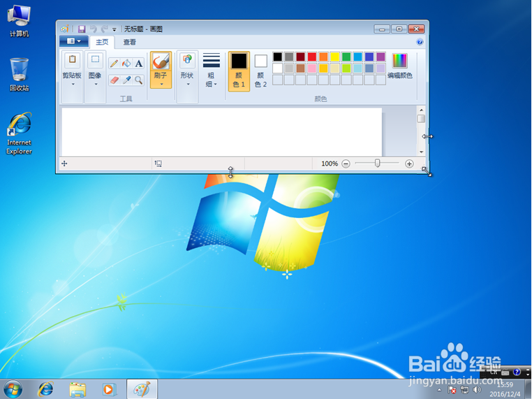
Task: Pick the red swatch in the palette
Action: tap(312, 57)
